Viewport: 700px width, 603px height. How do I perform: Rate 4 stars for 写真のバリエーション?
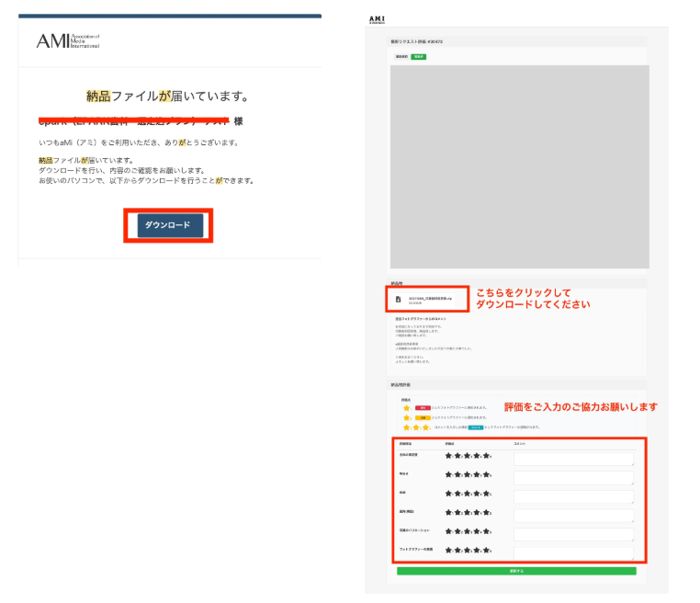(x=477, y=531)
